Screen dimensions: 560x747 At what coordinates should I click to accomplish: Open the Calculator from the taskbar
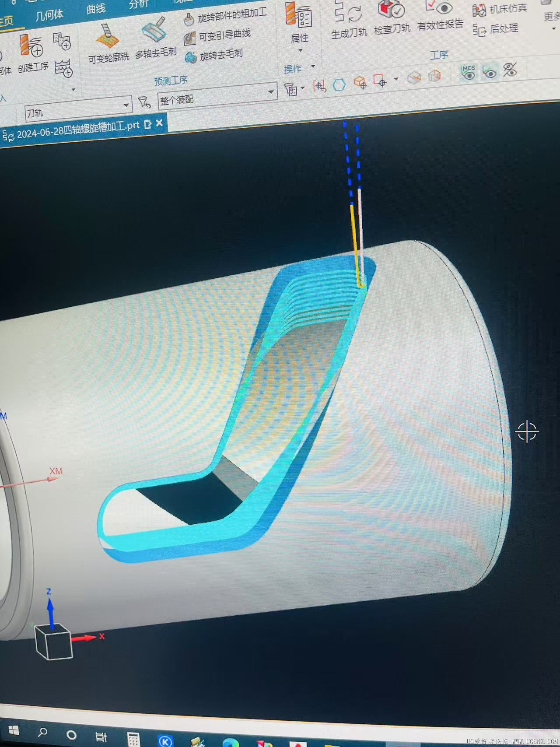coord(133,740)
